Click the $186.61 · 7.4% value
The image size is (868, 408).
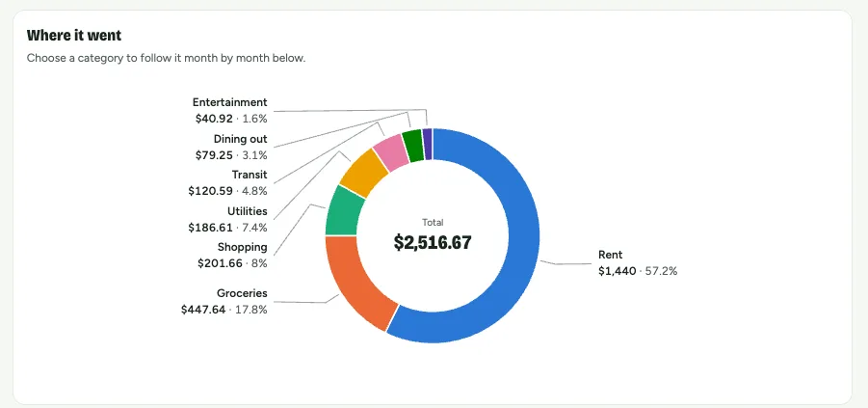[x=227, y=228]
